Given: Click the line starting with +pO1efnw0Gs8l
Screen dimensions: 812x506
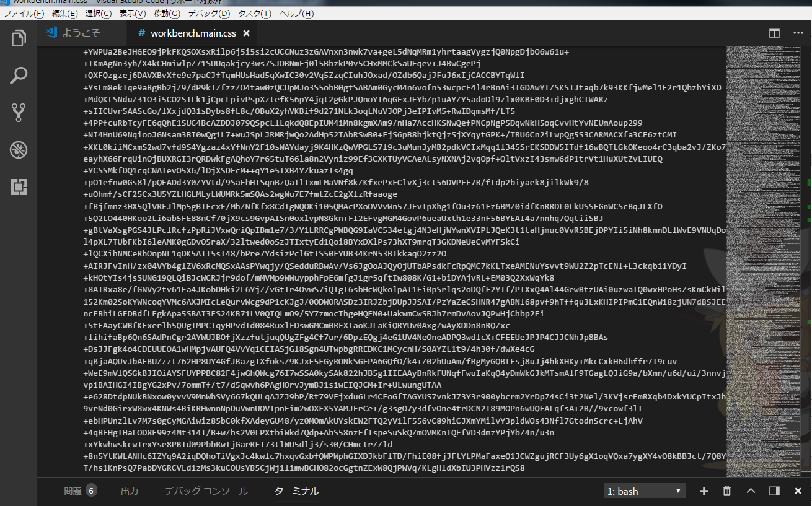Looking at the screenshot, I should (x=336, y=183).
